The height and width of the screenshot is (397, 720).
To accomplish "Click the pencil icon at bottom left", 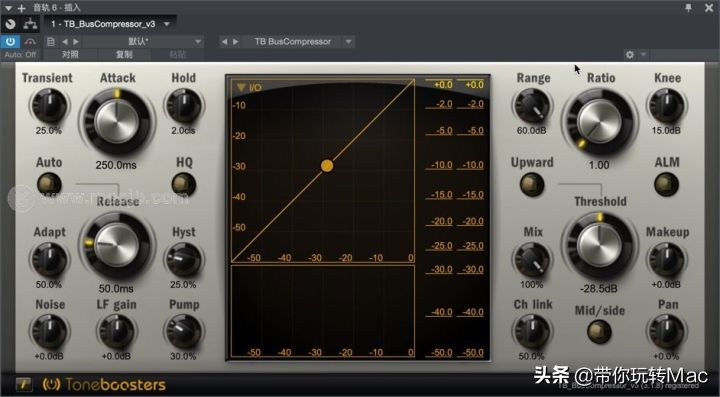I will (x=23, y=384).
